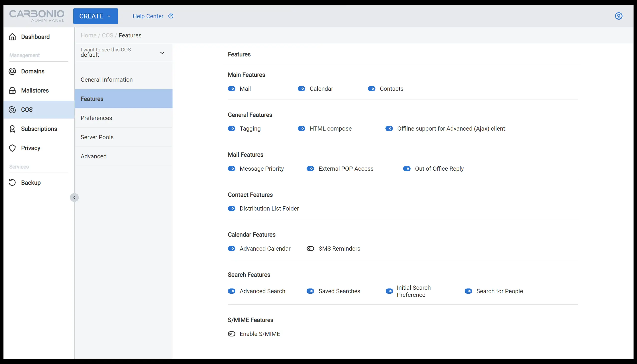Click the Backup sidebar icon
The height and width of the screenshot is (364, 637).
coord(12,182)
